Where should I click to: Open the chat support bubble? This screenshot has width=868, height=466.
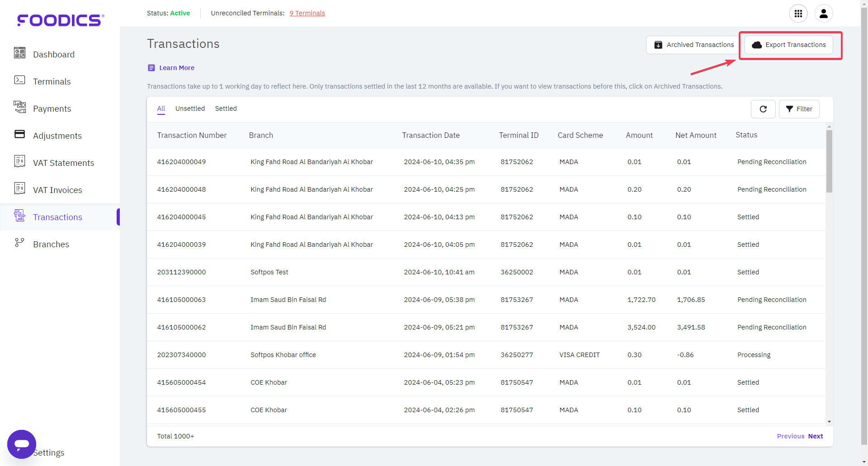(21, 444)
